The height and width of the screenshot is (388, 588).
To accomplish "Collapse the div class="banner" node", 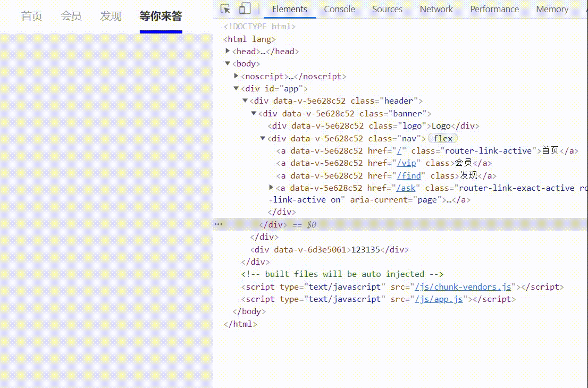I will [254, 113].
